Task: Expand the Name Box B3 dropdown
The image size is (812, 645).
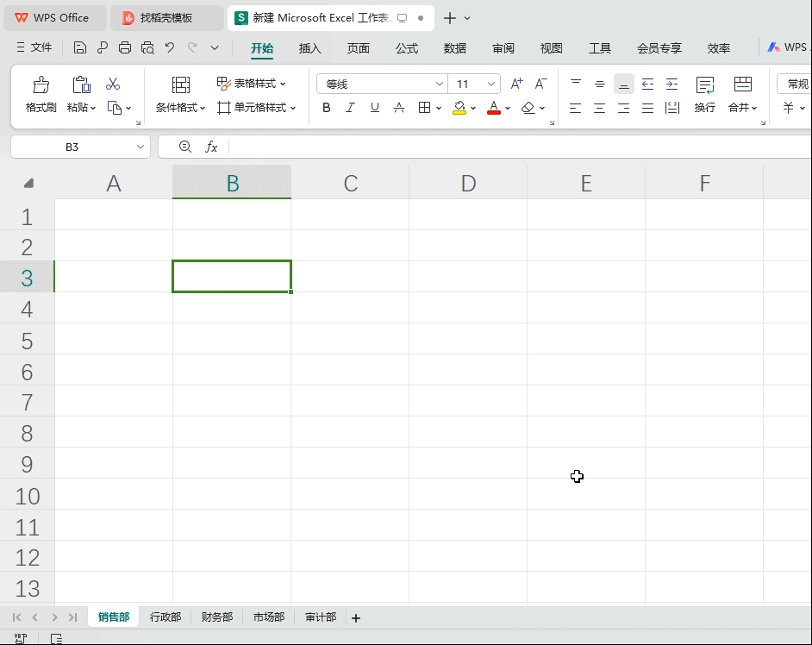Action: (x=141, y=147)
